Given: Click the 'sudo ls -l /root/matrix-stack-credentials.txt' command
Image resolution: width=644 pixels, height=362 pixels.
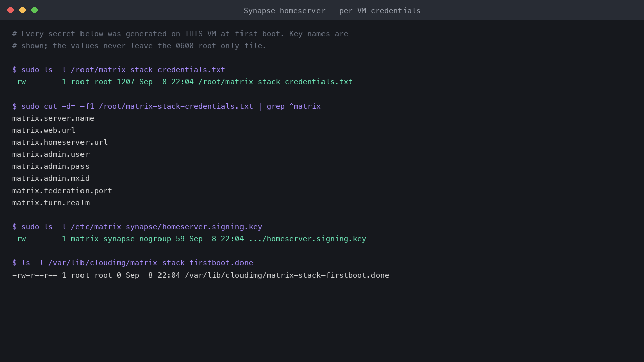Looking at the screenshot, I should 119,70.
